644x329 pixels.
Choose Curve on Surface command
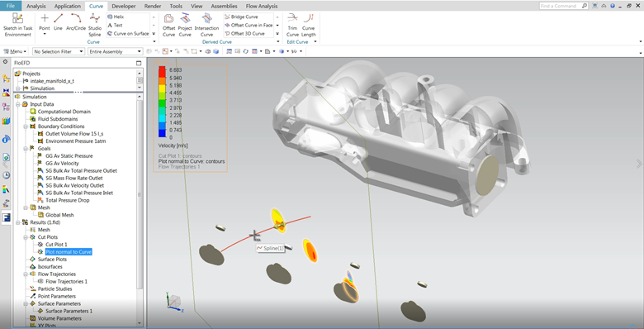tap(128, 33)
